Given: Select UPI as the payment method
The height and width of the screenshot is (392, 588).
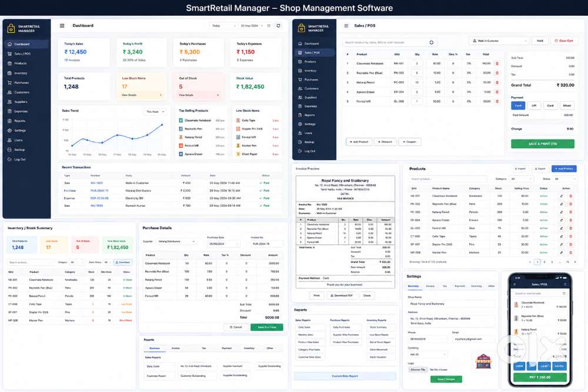Looking at the screenshot, I should pos(534,106).
